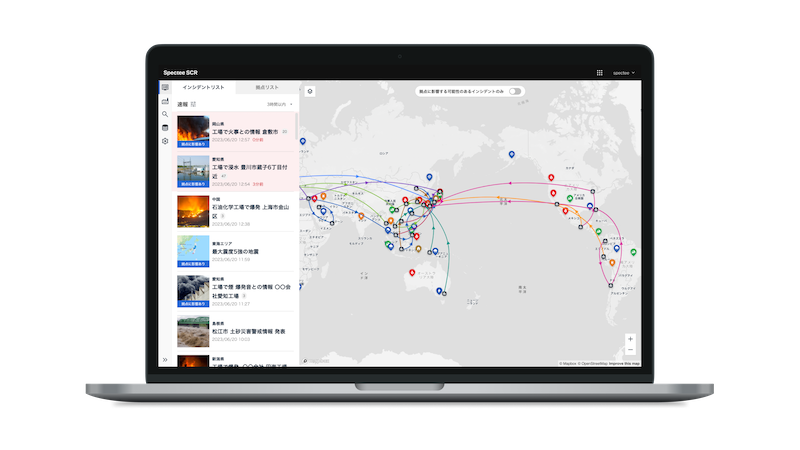
Task: Zoom in the map with plus button
Action: (630, 339)
